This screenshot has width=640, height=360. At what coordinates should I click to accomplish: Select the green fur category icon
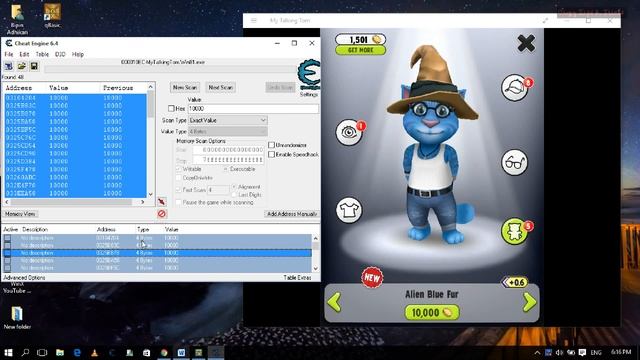pos(515,231)
